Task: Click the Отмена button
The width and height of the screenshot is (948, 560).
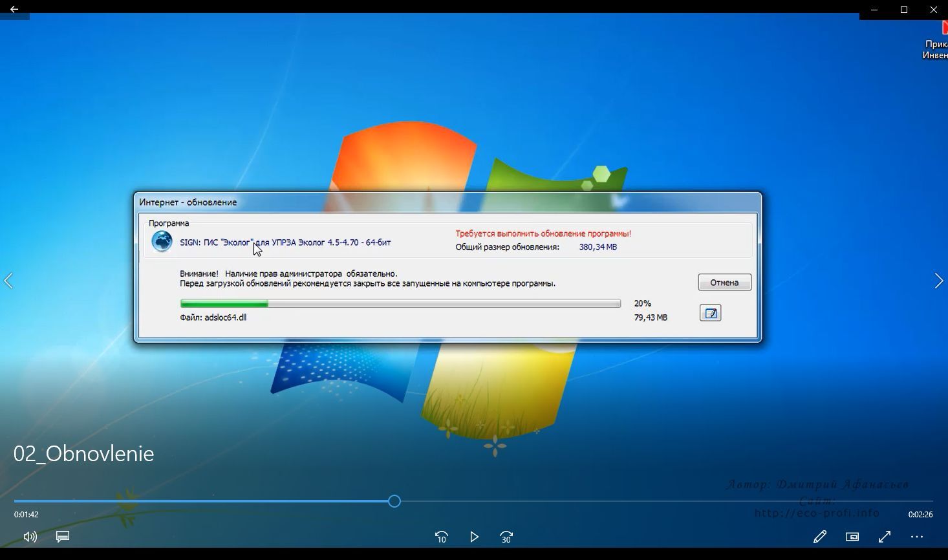Action: (x=724, y=283)
